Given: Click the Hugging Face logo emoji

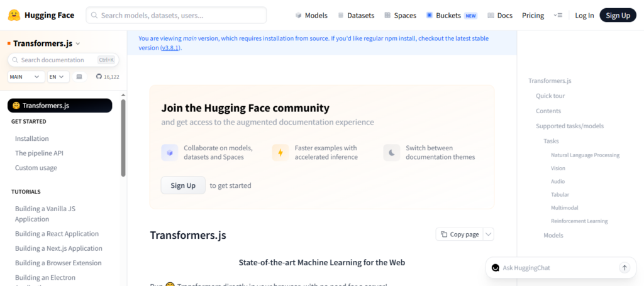Looking at the screenshot, I should (14, 16).
